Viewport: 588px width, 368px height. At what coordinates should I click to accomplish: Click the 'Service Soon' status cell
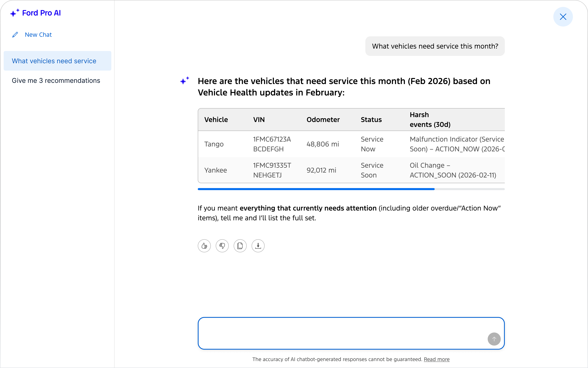(372, 170)
